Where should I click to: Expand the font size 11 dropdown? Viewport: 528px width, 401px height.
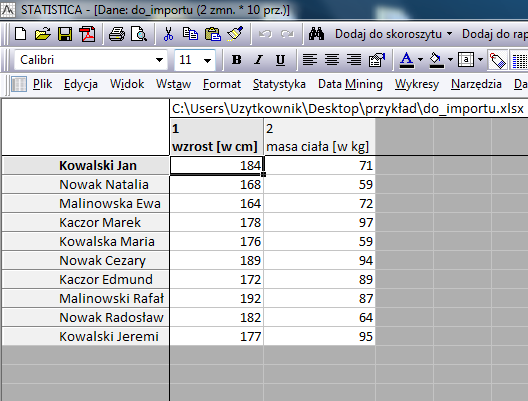(x=207, y=61)
